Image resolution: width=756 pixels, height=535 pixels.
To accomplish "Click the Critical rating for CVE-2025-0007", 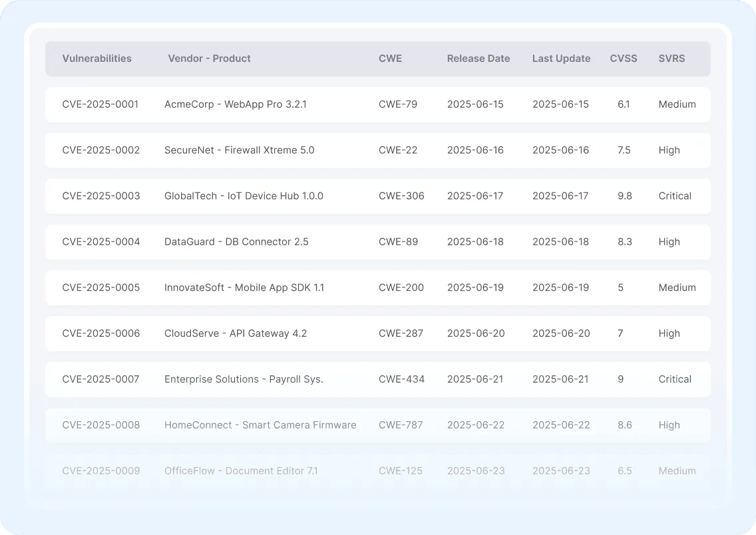I will [675, 379].
